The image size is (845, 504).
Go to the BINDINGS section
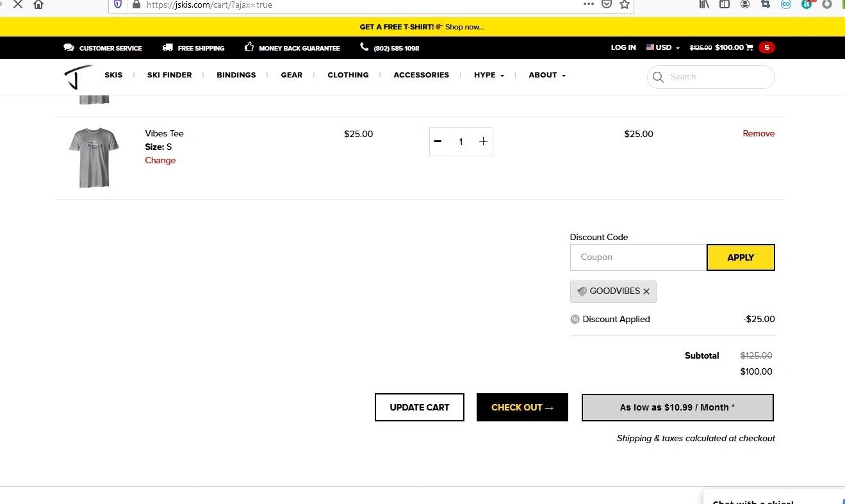coord(236,75)
